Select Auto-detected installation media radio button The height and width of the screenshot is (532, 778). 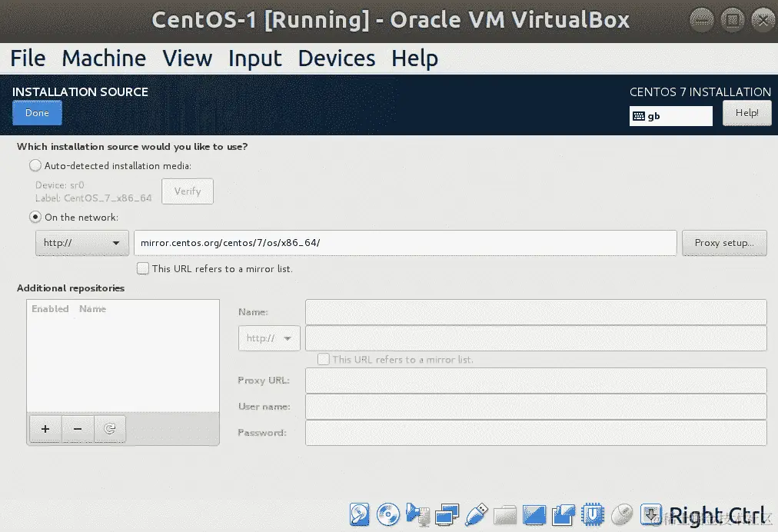point(35,165)
